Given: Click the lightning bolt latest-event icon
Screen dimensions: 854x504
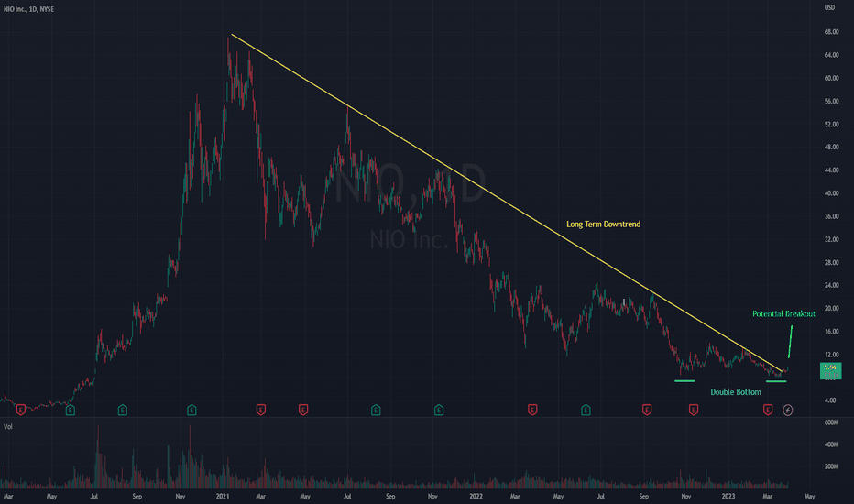Looking at the screenshot, I should click(x=787, y=410).
